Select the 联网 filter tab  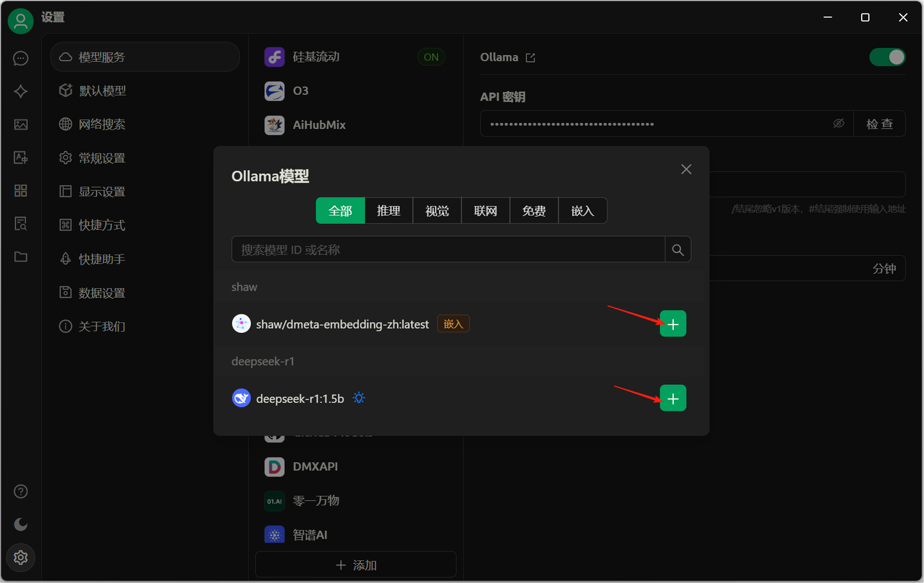(x=486, y=211)
